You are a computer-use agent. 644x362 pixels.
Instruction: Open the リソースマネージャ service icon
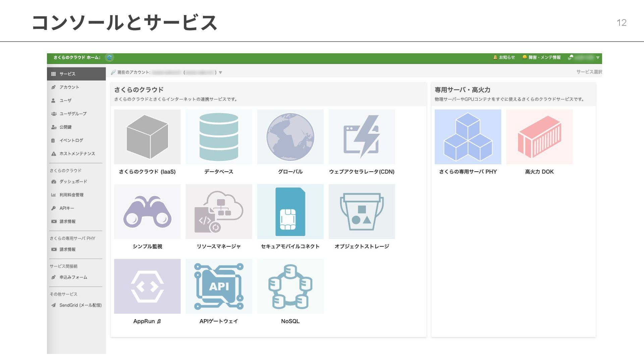point(219,212)
